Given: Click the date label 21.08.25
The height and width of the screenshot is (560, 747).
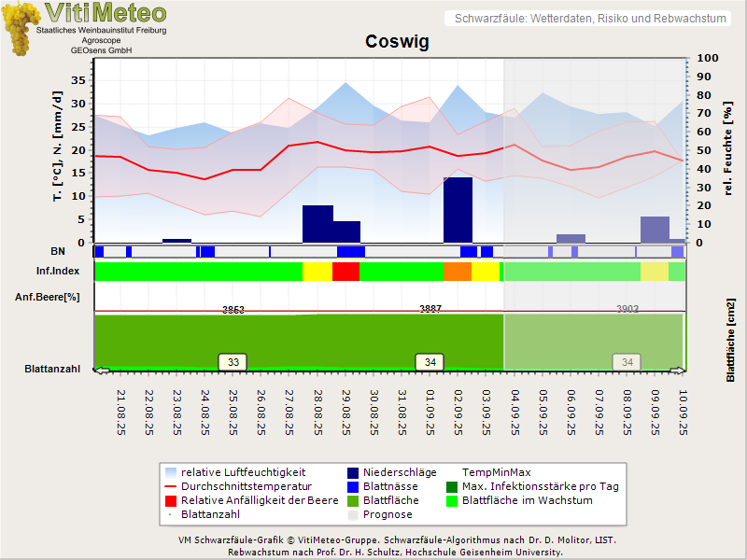Looking at the screenshot, I should click(121, 413).
